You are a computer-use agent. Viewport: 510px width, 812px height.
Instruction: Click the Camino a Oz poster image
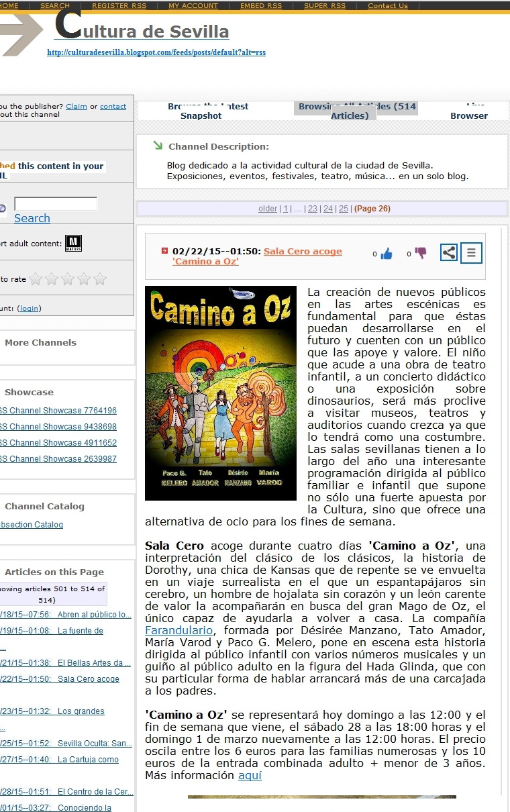coord(221,393)
